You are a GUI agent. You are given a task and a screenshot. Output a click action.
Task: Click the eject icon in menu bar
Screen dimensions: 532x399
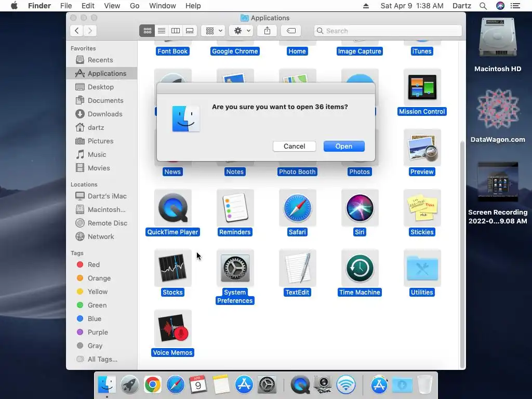pos(366,6)
